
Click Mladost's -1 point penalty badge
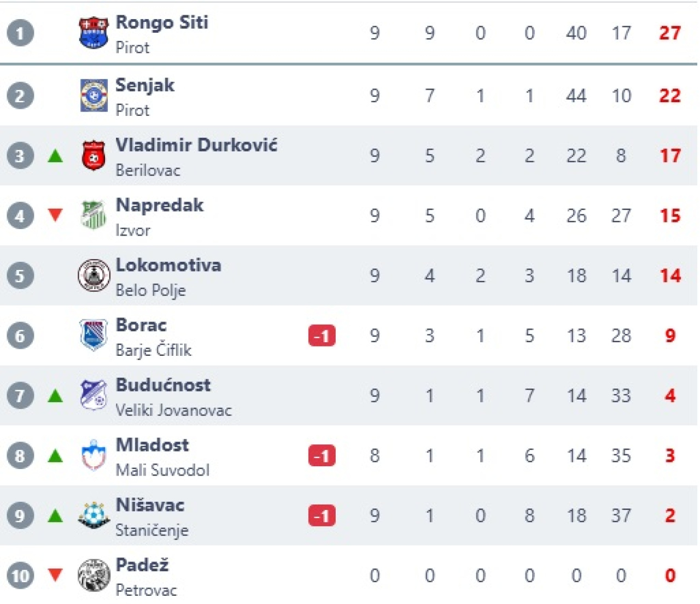322,456
